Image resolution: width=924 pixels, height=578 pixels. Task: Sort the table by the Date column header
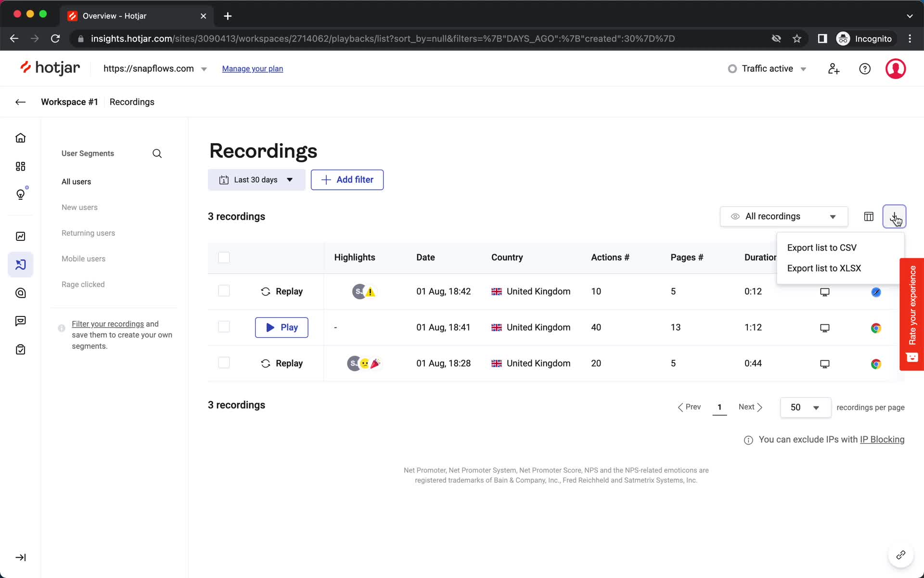point(425,257)
